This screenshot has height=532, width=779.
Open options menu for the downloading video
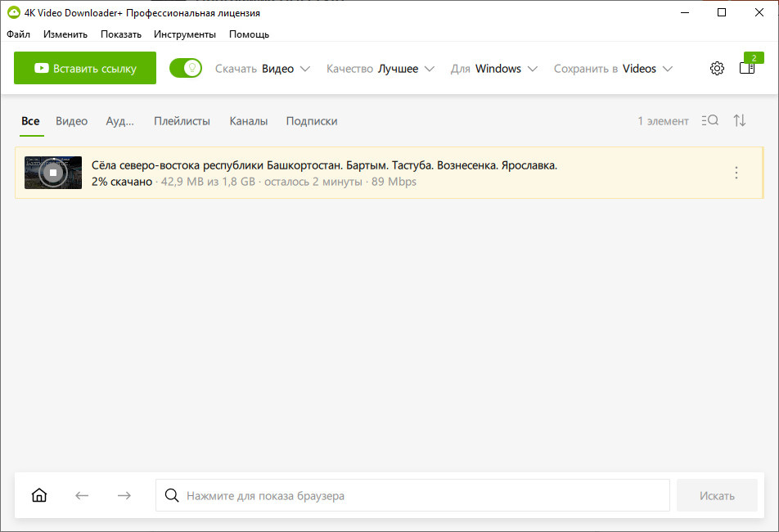(x=736, y=173)
